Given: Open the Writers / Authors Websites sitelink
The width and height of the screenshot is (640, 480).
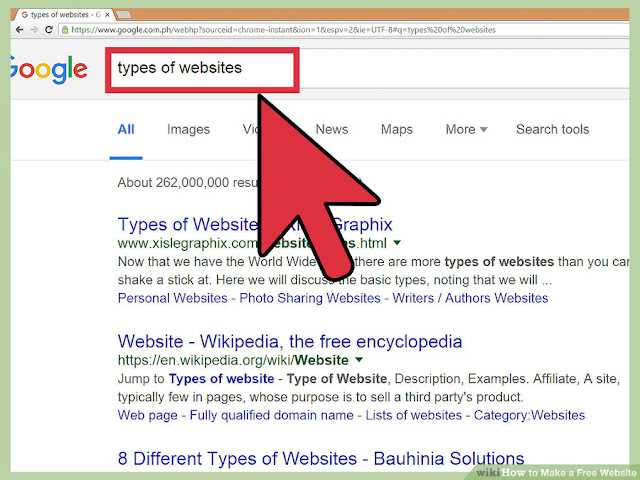Looking at the screenshot, I should pyautogui.click(x=470, y=298).
